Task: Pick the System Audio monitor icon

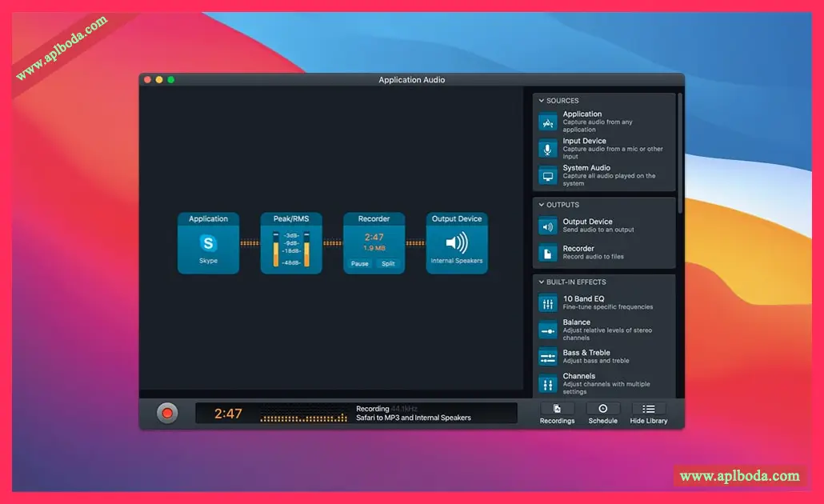Action: click(x=547, y=176)
